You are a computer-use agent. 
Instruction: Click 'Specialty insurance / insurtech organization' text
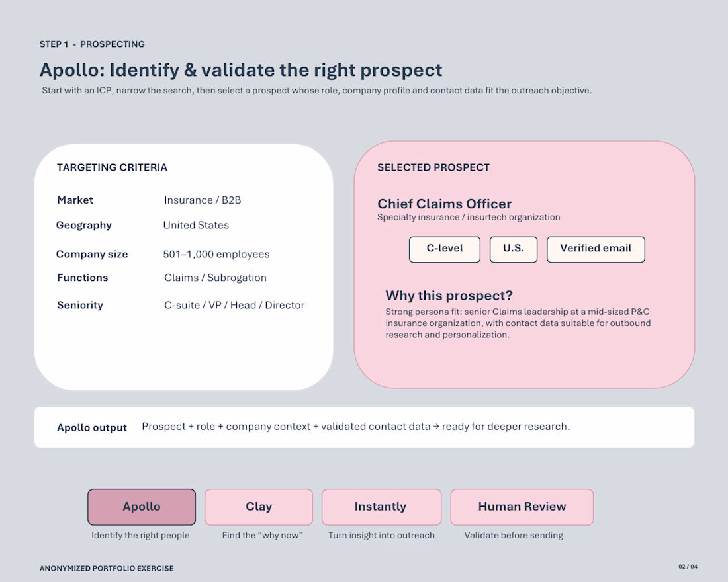tap(469, 217)
